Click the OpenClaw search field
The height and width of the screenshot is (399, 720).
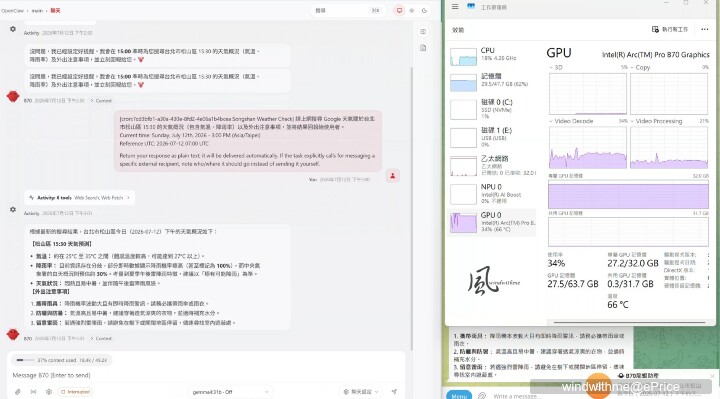pos(348,10)
